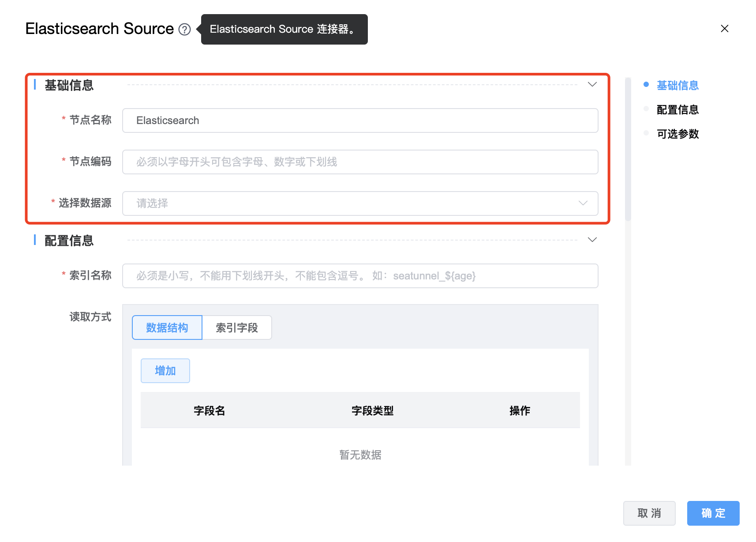Screen dimensions: 756x542
Task: Click the 节点名称 input field
Action: [359, 120]
